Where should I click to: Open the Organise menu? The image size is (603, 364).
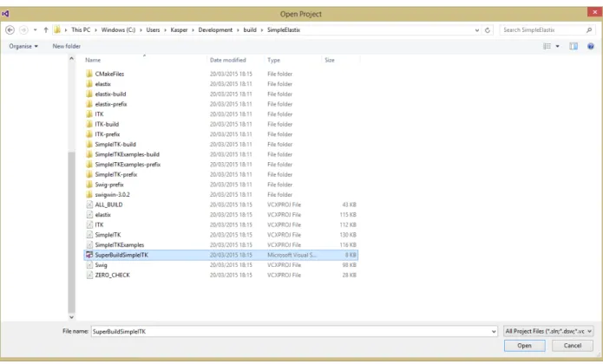point(23,46)
